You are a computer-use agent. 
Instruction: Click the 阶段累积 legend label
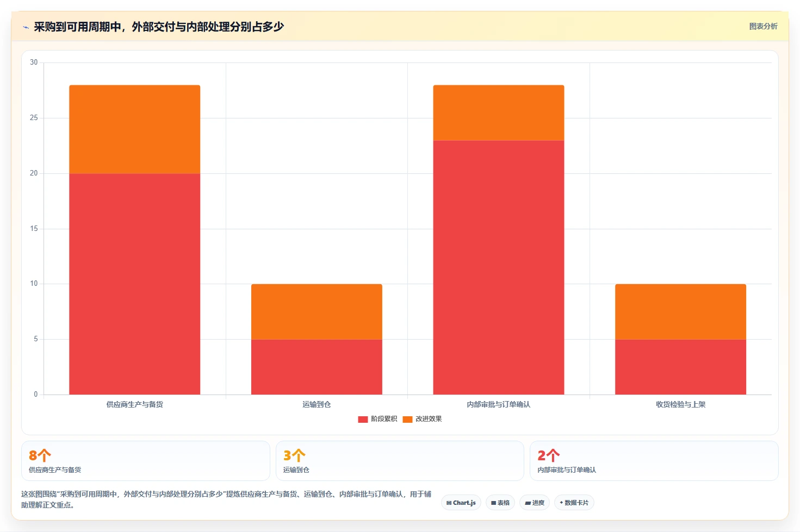pyautogui.click(x=384, y=419)
